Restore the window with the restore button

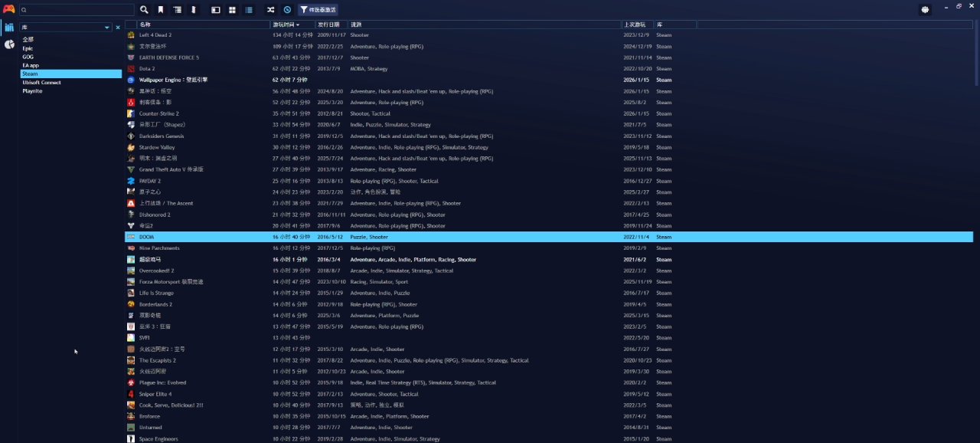pos(959,6)
